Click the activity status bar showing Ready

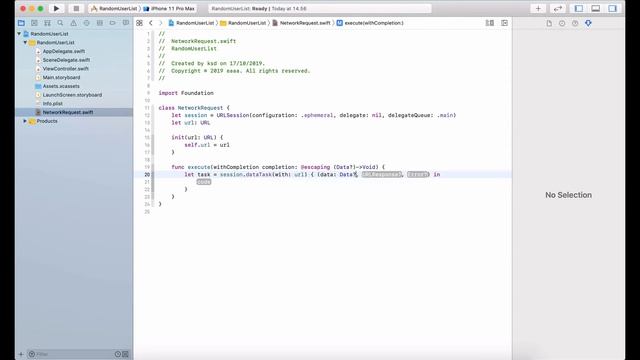point(320,9)
